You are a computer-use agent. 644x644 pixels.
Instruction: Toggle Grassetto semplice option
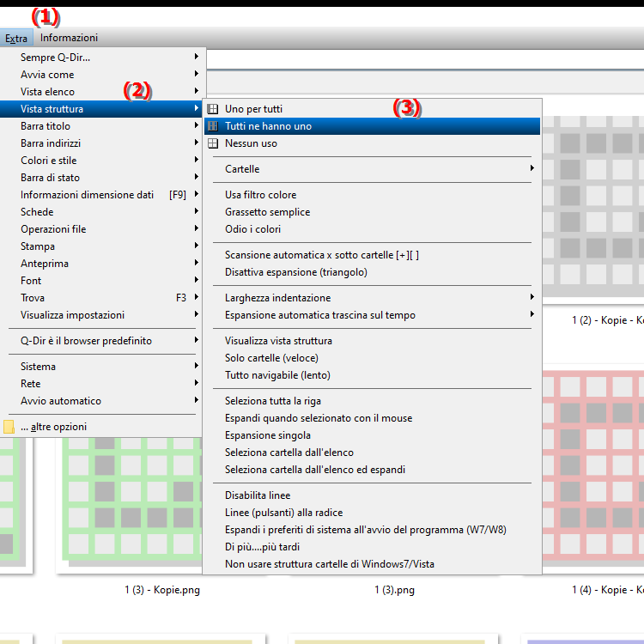click(x=372, y=212)
